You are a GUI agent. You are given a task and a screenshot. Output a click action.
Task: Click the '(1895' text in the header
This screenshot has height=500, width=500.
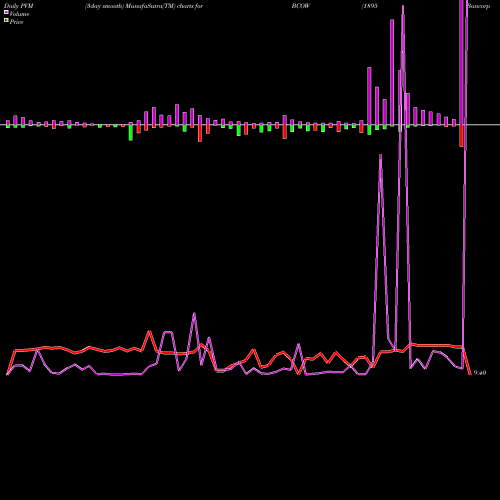click(370, 6)
